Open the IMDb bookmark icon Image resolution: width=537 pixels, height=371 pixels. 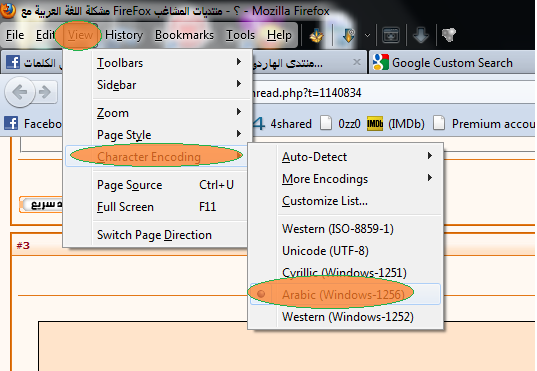[x=375, y=124]
